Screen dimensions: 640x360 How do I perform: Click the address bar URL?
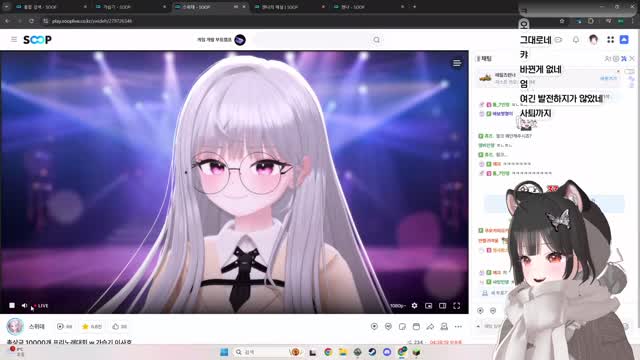coord(92,21)
